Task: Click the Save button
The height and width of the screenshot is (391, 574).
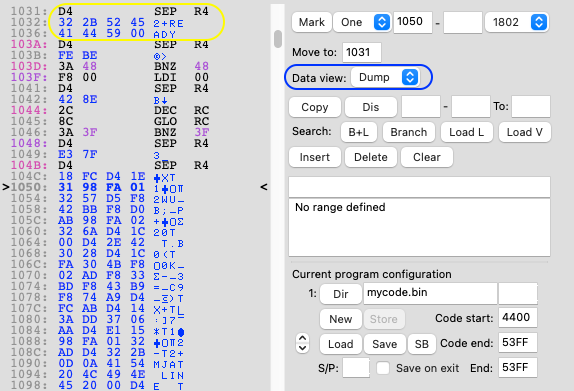Action: click(x=384, y=344)
